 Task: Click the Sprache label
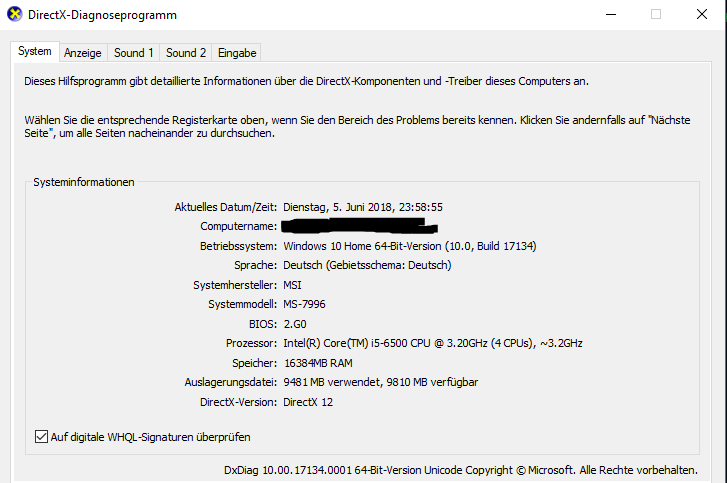click(255, 265)
